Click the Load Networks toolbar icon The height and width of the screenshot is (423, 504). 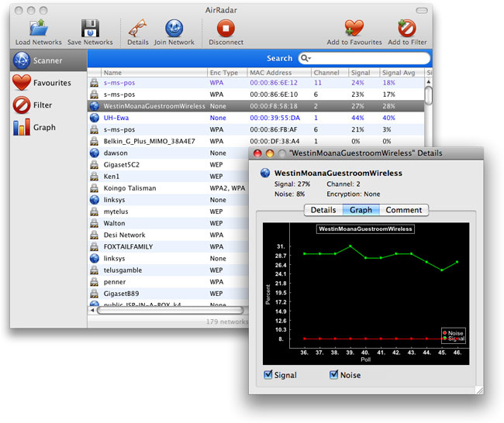(x=39, y=28)
